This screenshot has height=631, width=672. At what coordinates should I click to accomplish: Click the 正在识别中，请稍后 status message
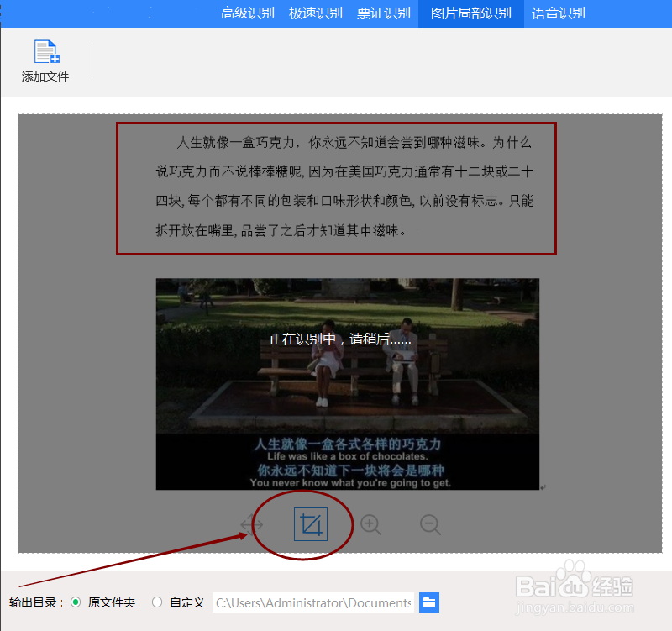coord(340,339)
